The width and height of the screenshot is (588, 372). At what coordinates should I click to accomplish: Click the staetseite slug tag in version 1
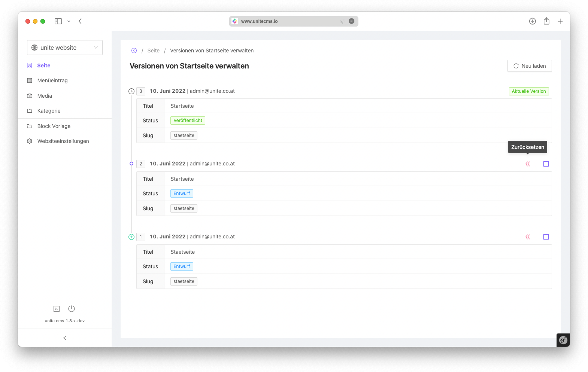184,281
